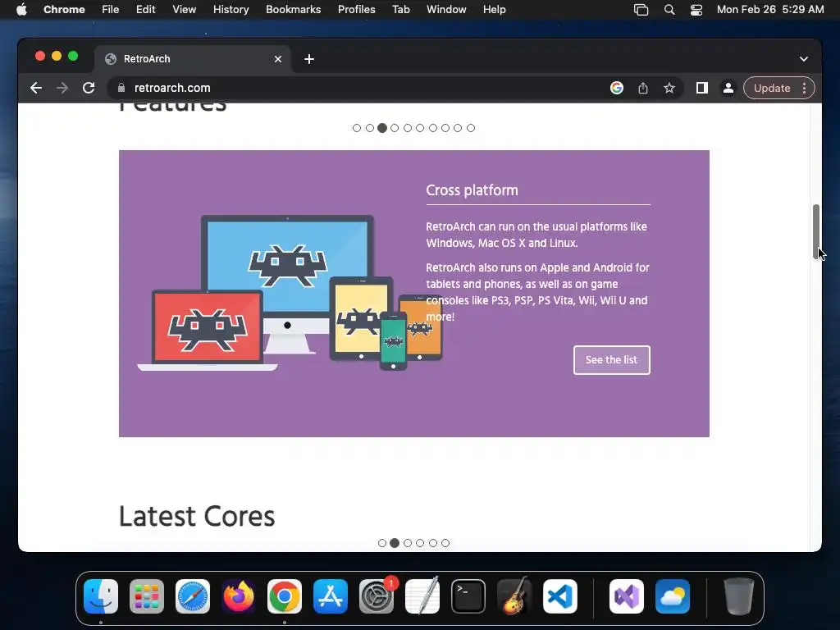Select fifth Features carousel dot

pyautogui.click(x=408, y=128)
